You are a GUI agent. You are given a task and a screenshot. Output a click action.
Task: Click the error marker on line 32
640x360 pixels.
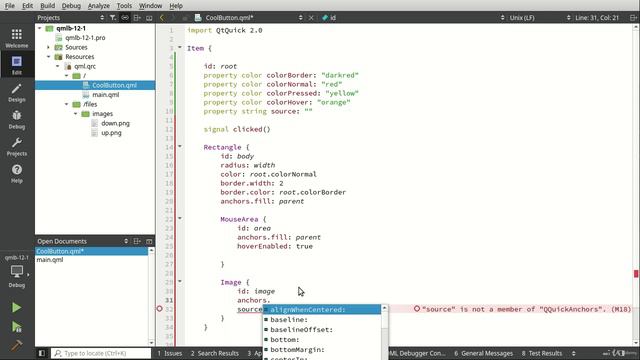point(160,309)
